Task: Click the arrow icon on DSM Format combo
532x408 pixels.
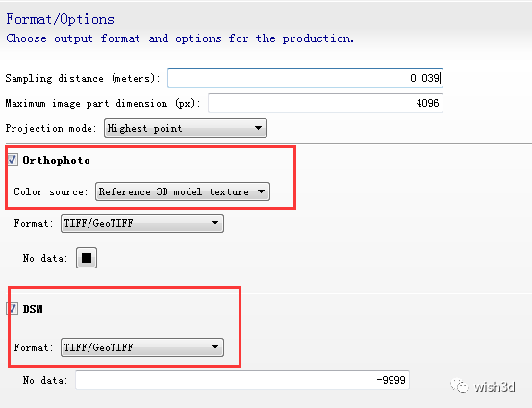Action: [x=215, y=347]
